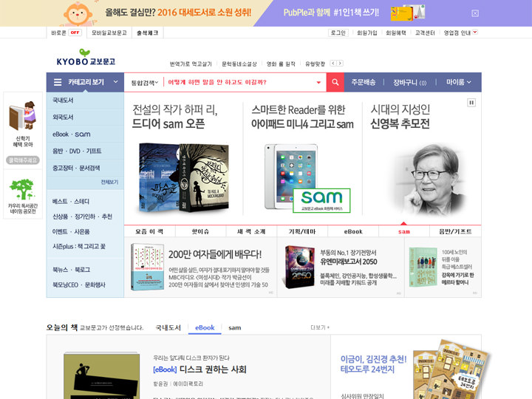Show next keyword with right arrow
This screenshot has height=399, width=532.
[x=340, y=63]
